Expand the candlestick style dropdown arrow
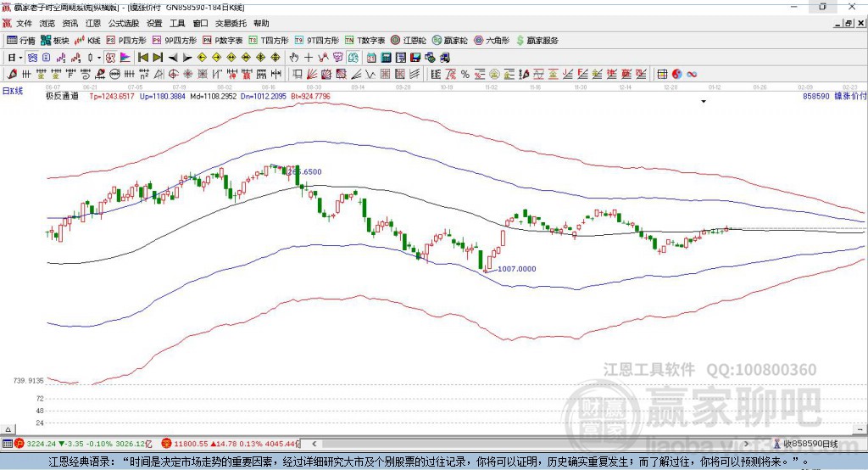868x470 pixels. [x=99, y=58]
